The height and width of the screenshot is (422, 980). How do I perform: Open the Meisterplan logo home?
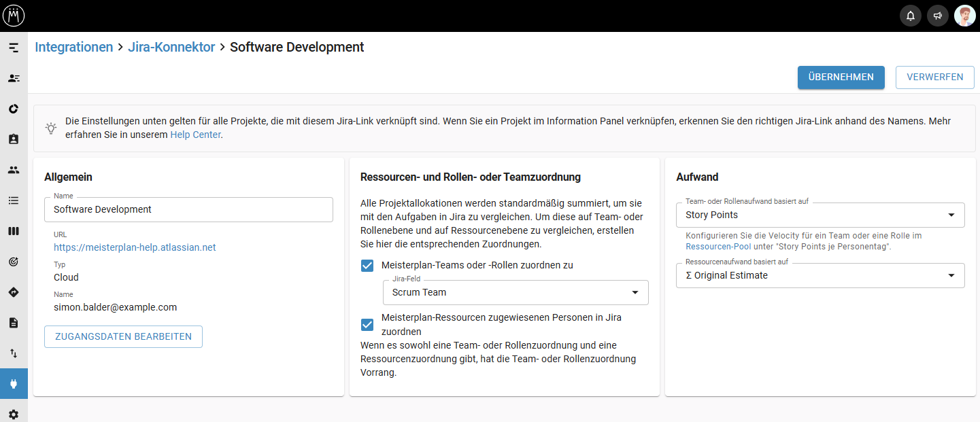point(14,16)
